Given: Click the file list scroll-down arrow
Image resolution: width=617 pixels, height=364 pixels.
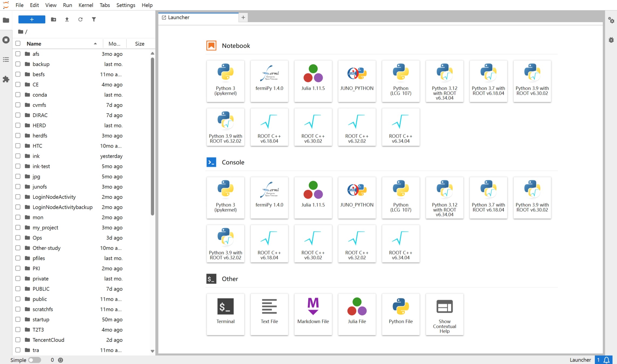Looking at the screenshot, I should coord(152,351).
